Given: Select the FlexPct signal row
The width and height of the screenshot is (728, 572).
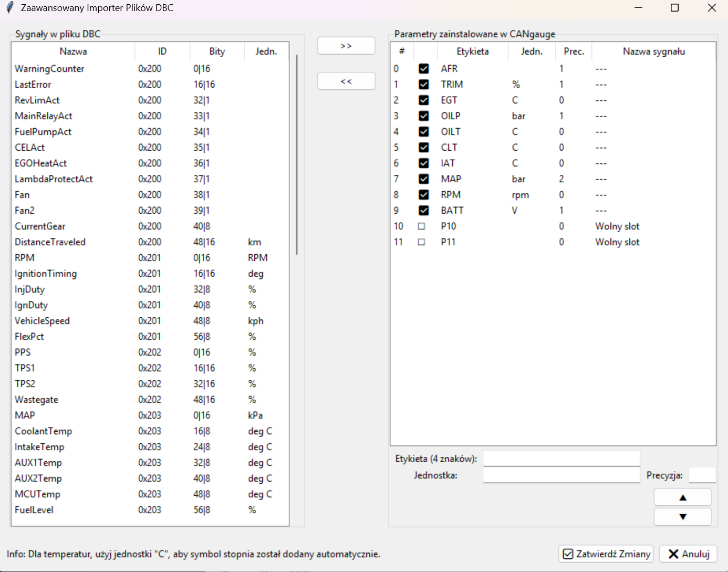Looking at the screenshot, I should 150,337.
